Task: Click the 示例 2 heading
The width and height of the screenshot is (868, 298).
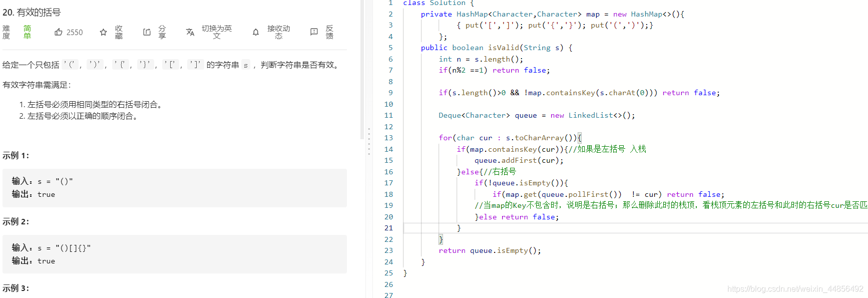Action: pyautogui.click(x=16, y=222)
